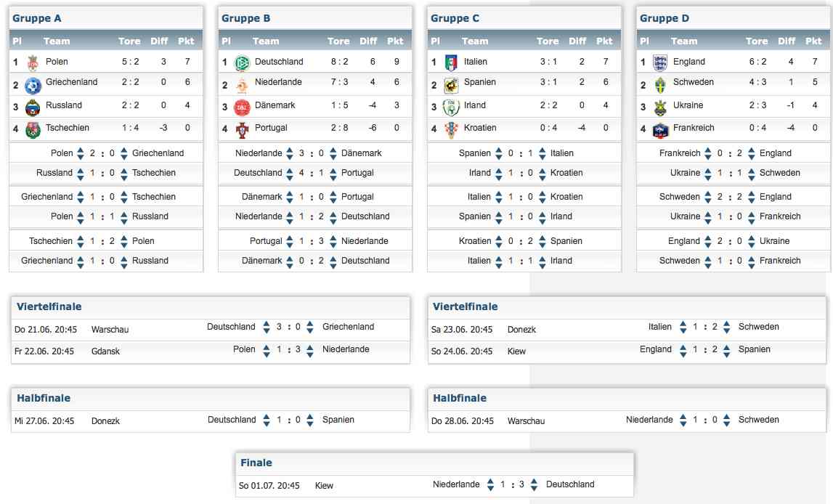Click the England three lions crest
This screenshot has height=504, width=833.
click(x=660, y=62)
